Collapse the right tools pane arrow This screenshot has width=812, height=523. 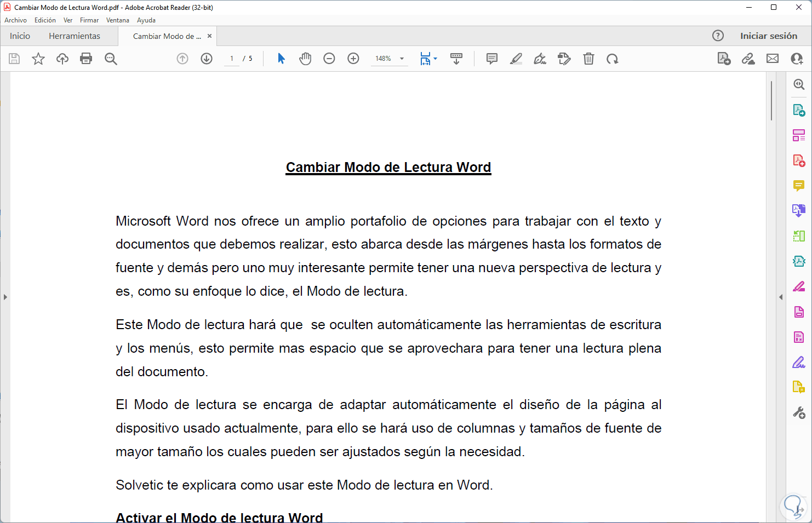[781, 297]
